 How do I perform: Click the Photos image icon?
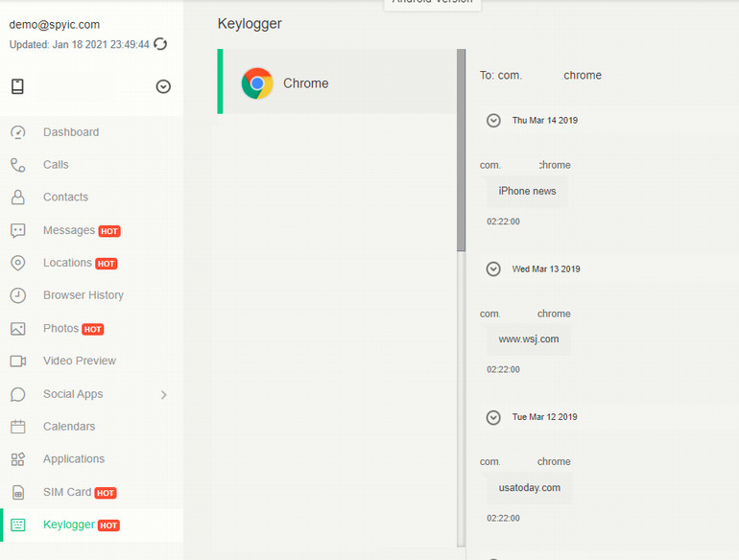[x=18, y=328]
